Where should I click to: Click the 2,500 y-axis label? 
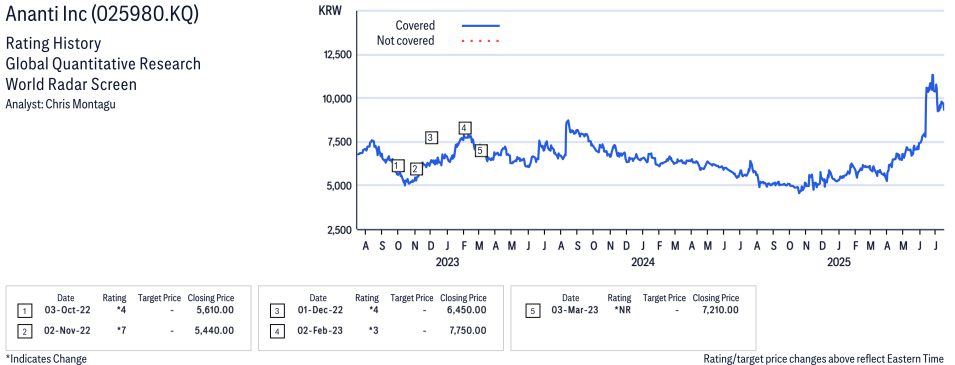tap(339, 230)
